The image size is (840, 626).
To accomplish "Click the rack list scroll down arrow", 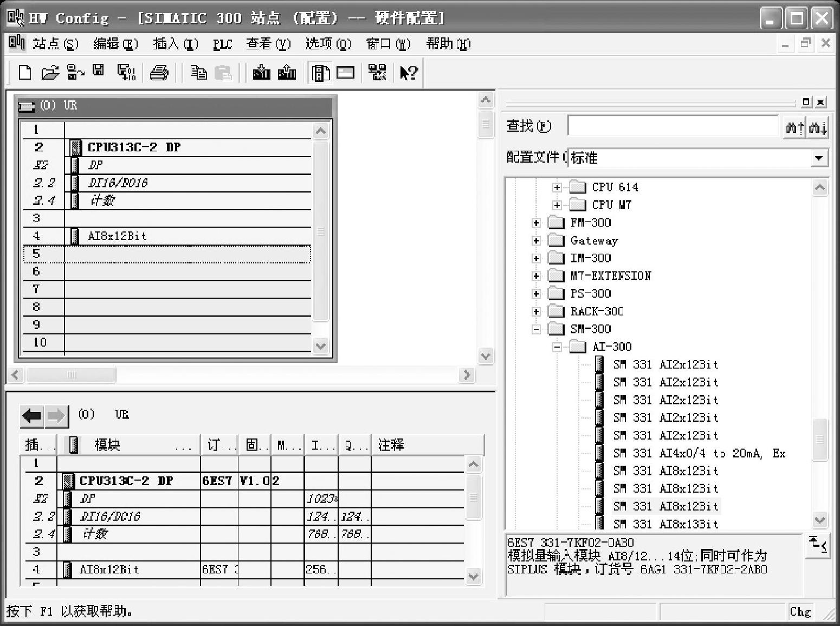I will pos(321,346).
